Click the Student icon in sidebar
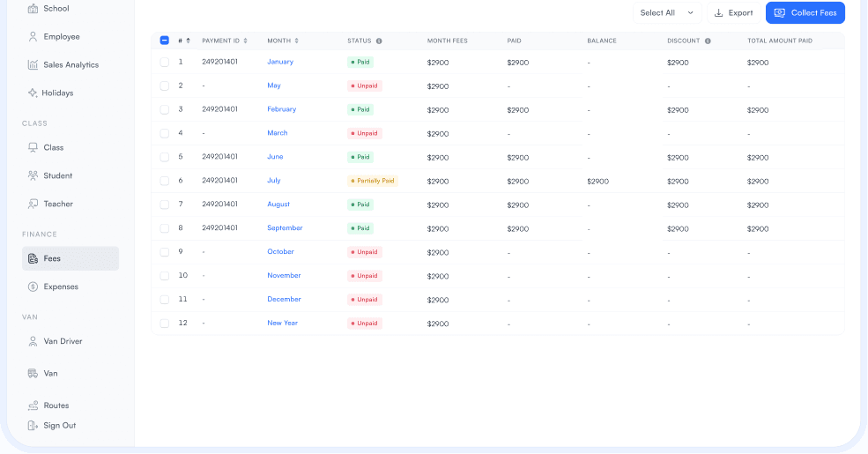The height and width of the screenshot is (454, 868). tap(33, 175)
